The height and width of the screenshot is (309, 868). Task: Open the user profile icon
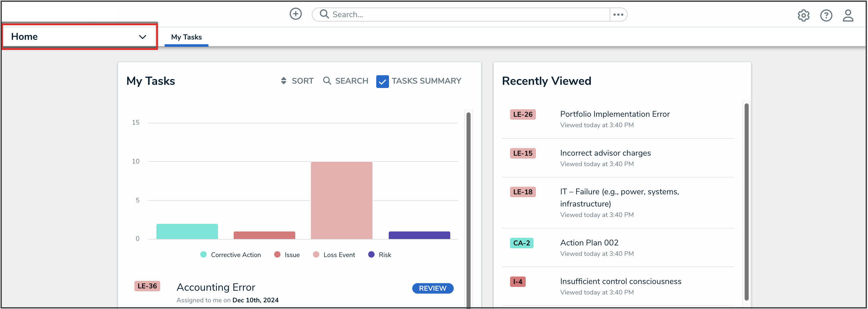pos(848,15)
